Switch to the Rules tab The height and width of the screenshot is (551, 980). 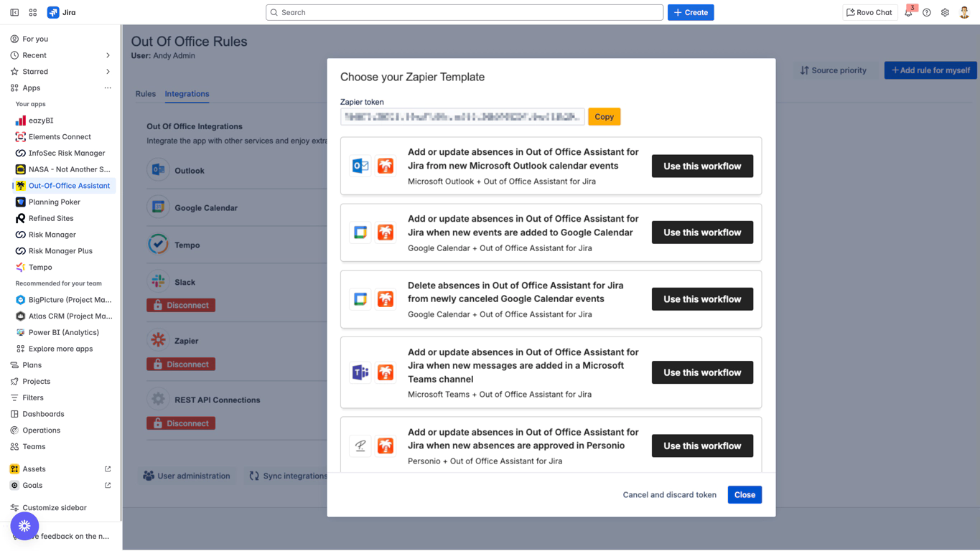[145, 94]
